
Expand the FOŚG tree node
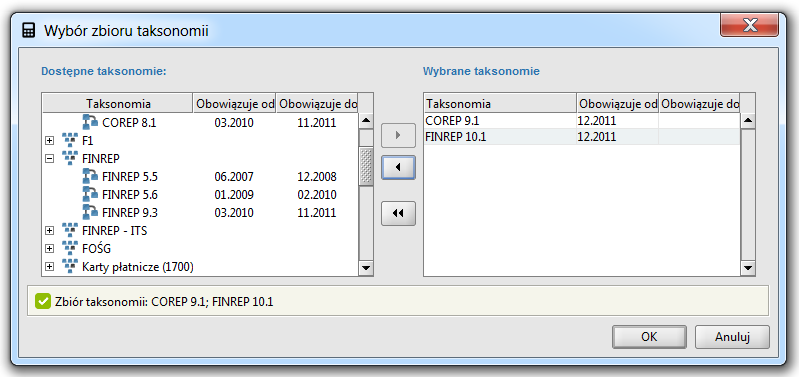coord(49,249)
